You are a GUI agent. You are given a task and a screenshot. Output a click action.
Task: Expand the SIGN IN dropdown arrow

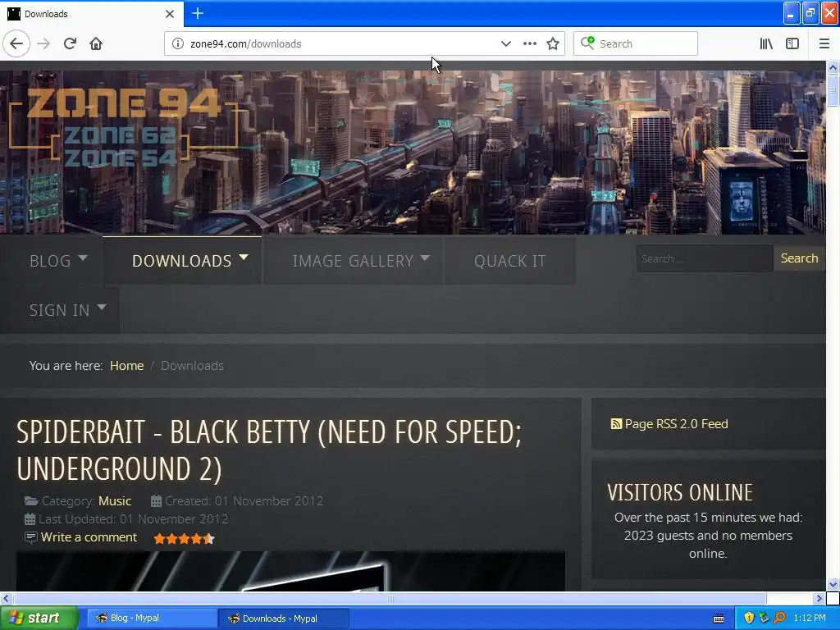[x=101, y=308]
